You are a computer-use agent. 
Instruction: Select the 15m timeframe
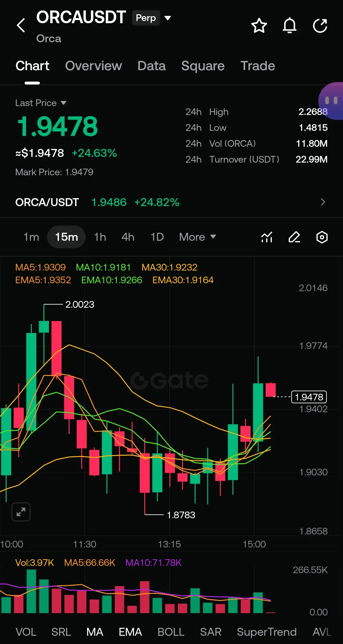pyautogui.click(x=66, y=237)
